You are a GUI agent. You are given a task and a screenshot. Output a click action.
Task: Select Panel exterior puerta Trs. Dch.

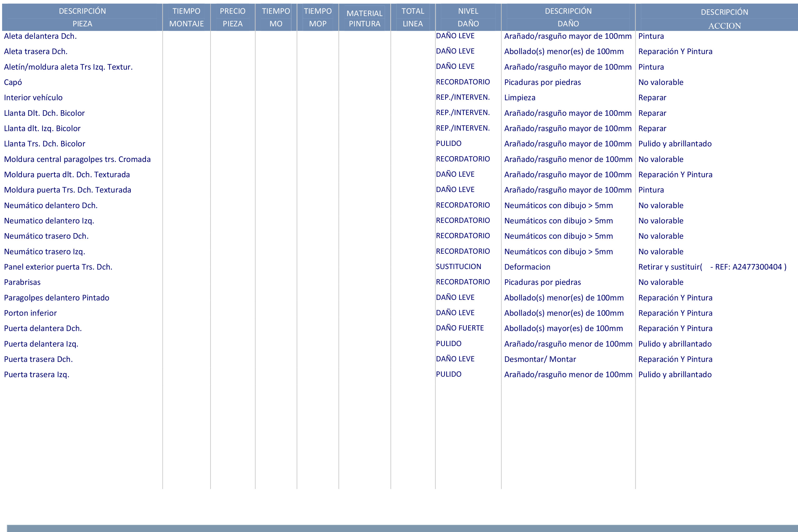(x=58, y=267)
